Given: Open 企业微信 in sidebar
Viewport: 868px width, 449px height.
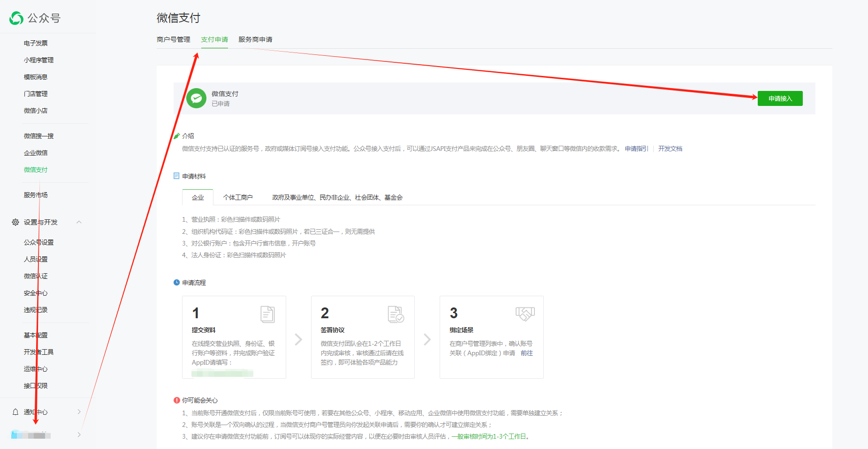Looking at the screenshot, I should coord(36,153).
